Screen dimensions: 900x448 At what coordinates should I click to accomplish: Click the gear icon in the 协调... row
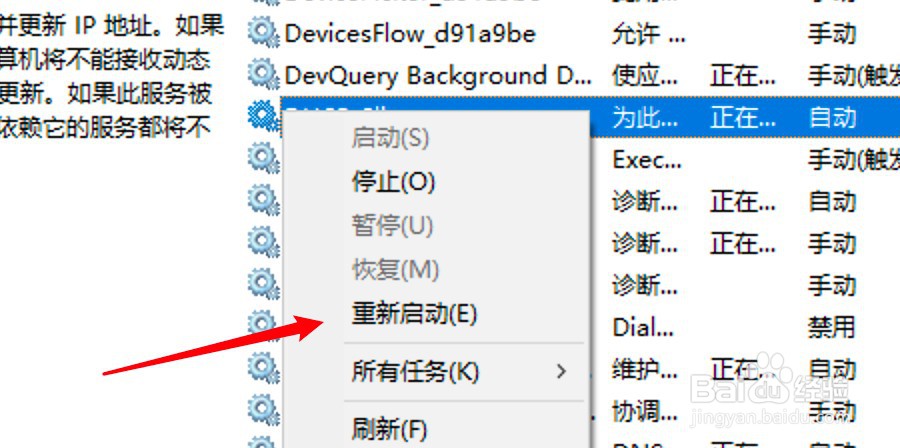pos(263,409)
